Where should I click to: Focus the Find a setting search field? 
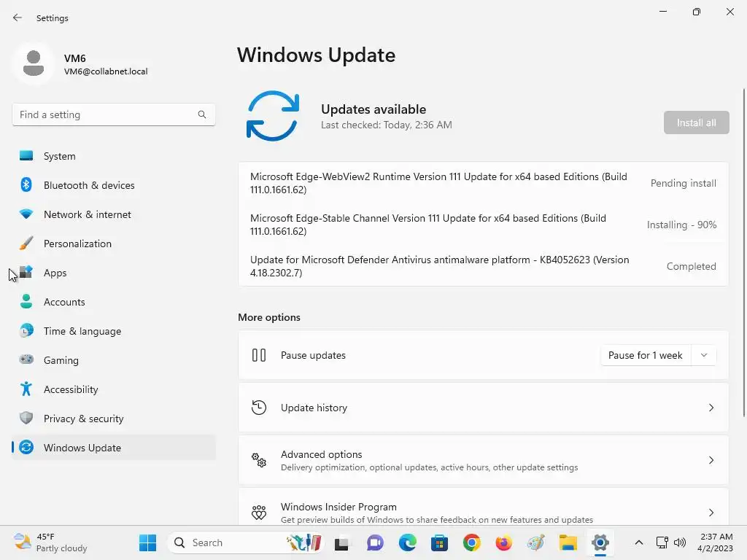click(x=113, y=114)
